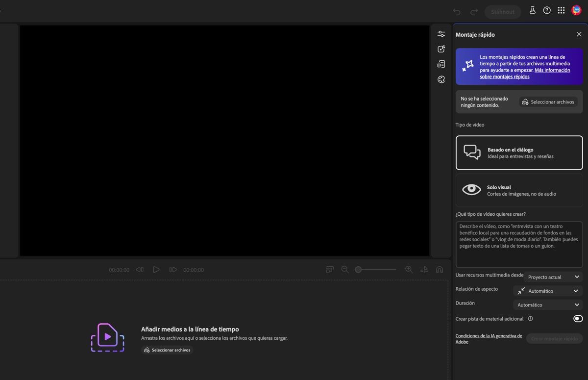588x380 pixels.
Task: Close the Montaje rápido panel
Action: (579, 34)
